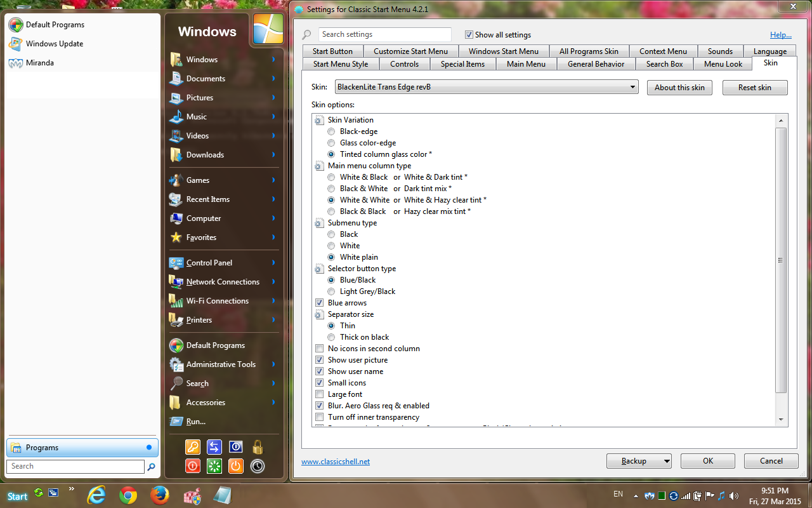
Task: Click the Miranda tray icon
Action: tap(650, 496)
